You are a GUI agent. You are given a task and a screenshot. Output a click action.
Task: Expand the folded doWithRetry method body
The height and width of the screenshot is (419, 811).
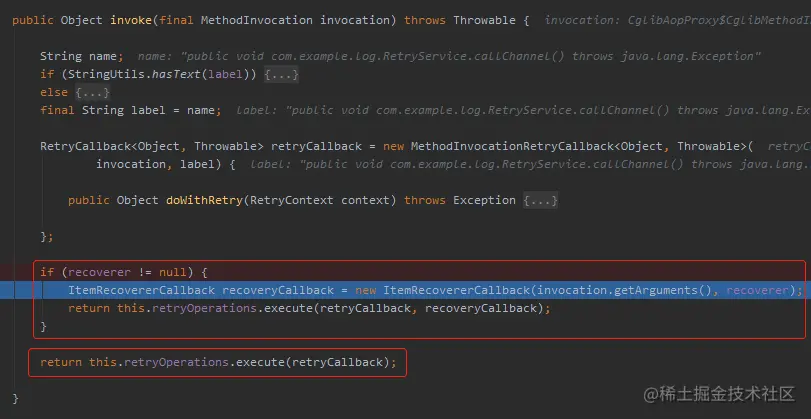(x=540, y=200)
